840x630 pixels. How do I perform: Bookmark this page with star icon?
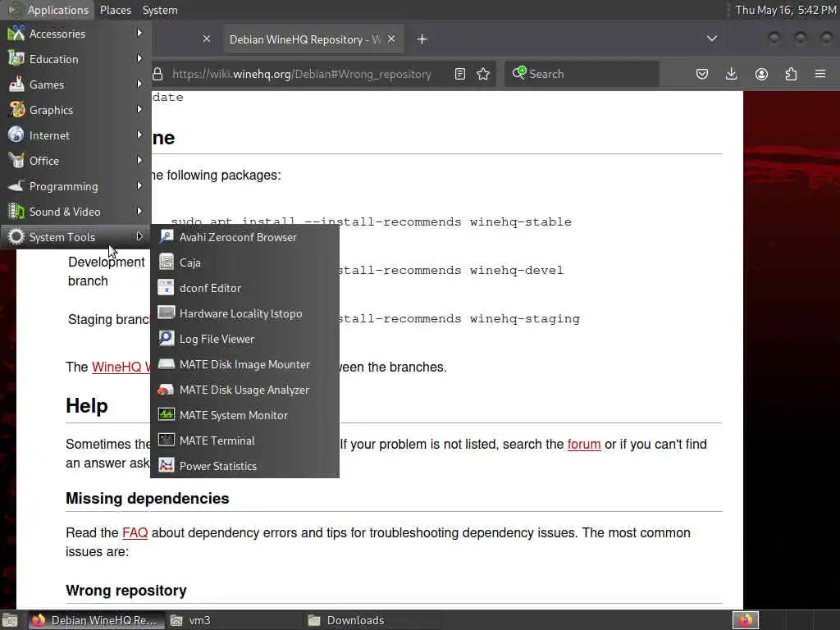pyautogui.click(x=483, y=74)
